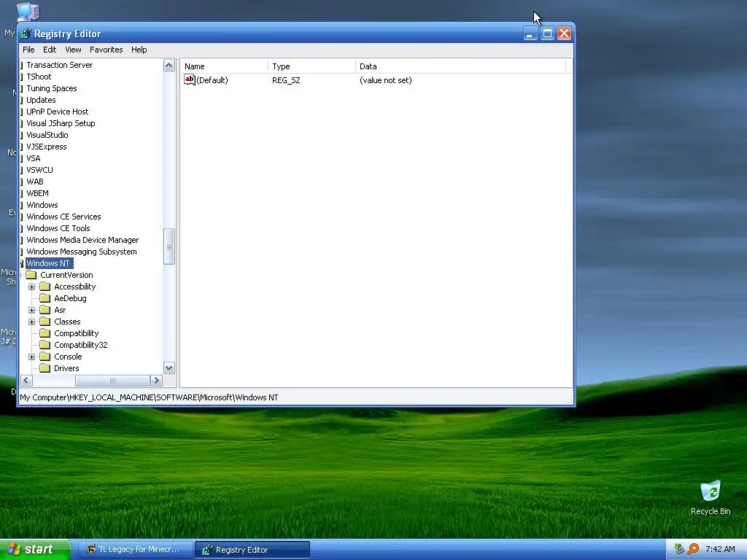Open the View menu
Screen dimensions: 747x560
(73, 50)
